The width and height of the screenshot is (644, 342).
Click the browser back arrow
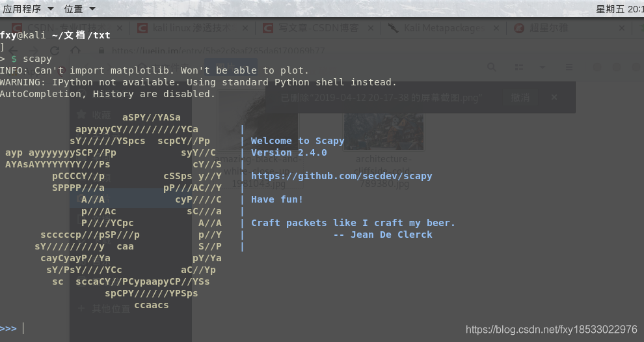13,51
